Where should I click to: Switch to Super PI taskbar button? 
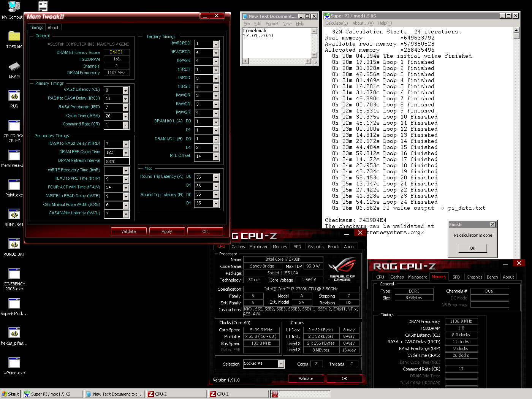[52, 394]
